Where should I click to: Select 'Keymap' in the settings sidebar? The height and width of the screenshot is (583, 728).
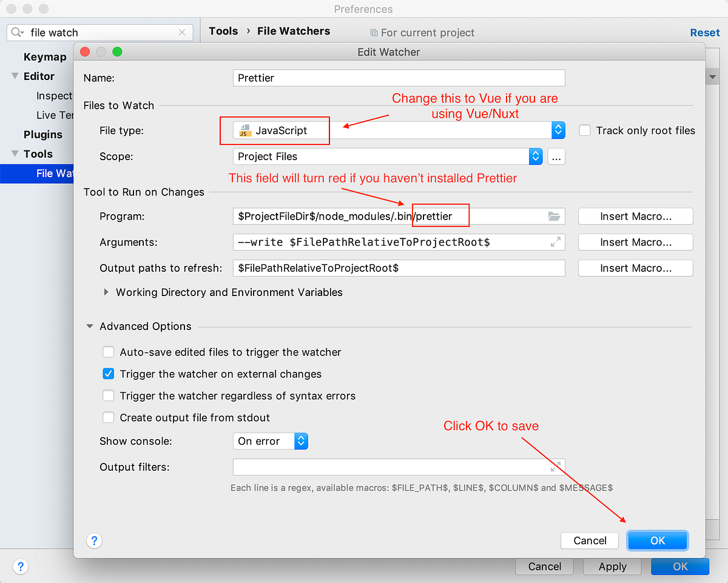point(45,56)
